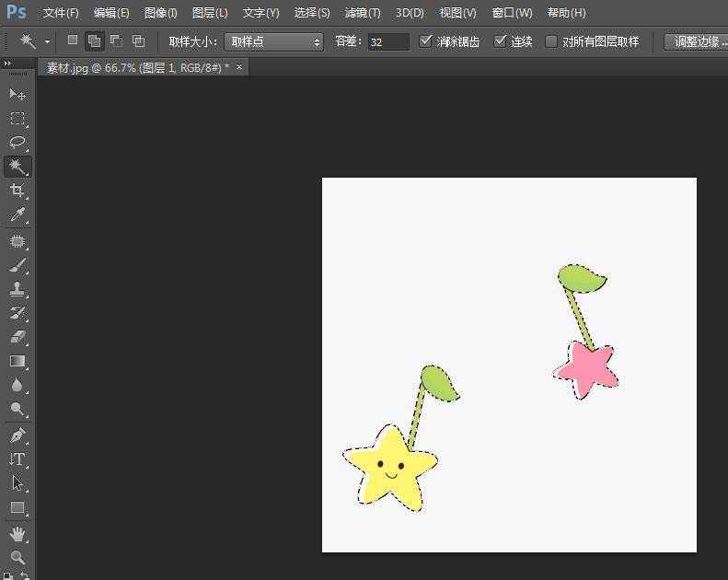Open the 图层(L) menu
This screenshot has height=580, width=728.
click(x=210, y=13)
